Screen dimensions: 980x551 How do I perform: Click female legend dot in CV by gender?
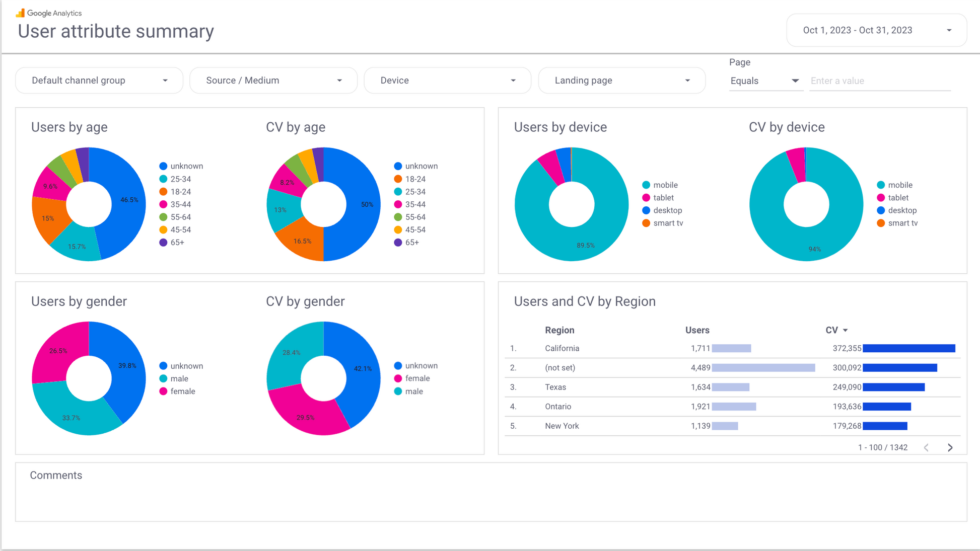coord(398,378)
